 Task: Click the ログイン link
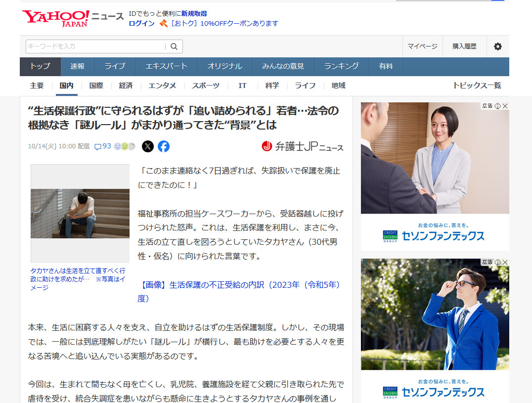coord(141,23)
